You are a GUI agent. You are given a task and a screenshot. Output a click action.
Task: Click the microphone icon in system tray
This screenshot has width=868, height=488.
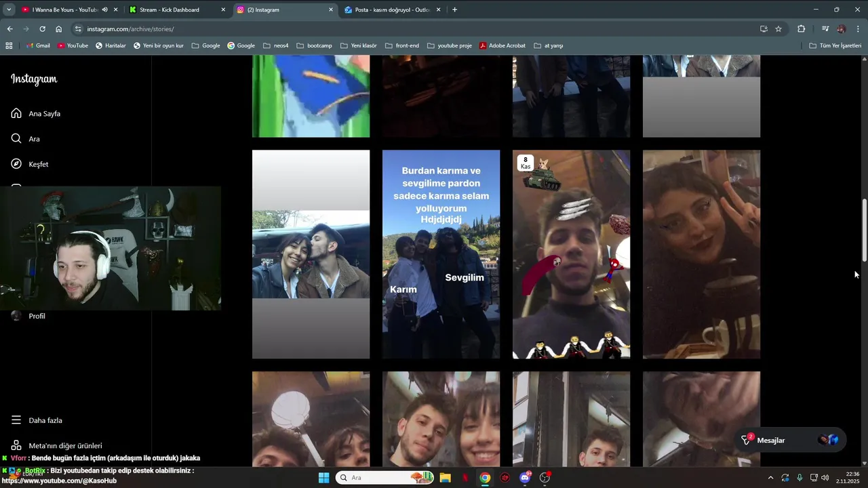point(800,478)
